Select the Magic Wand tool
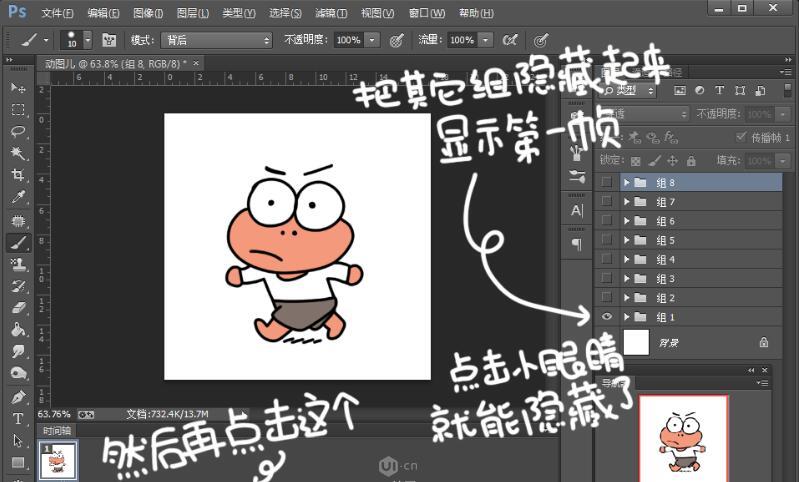799x482 pixels. [x=18, y=153]
